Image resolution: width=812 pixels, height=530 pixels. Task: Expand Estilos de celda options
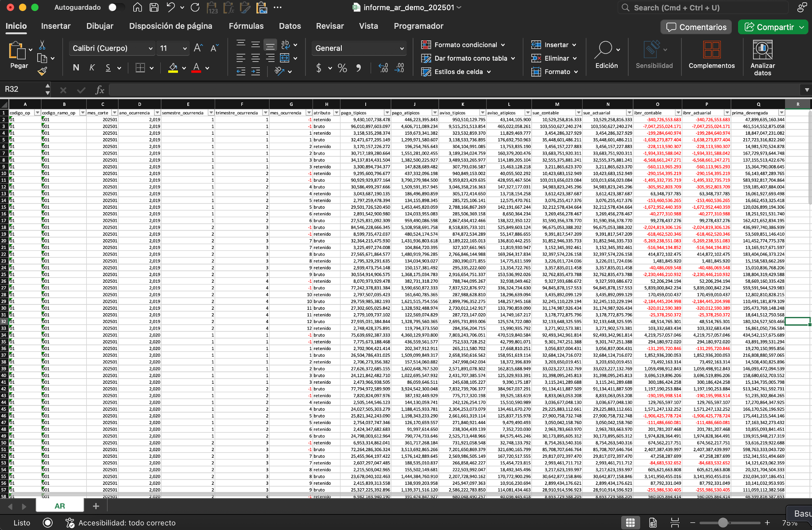[456, 72]
